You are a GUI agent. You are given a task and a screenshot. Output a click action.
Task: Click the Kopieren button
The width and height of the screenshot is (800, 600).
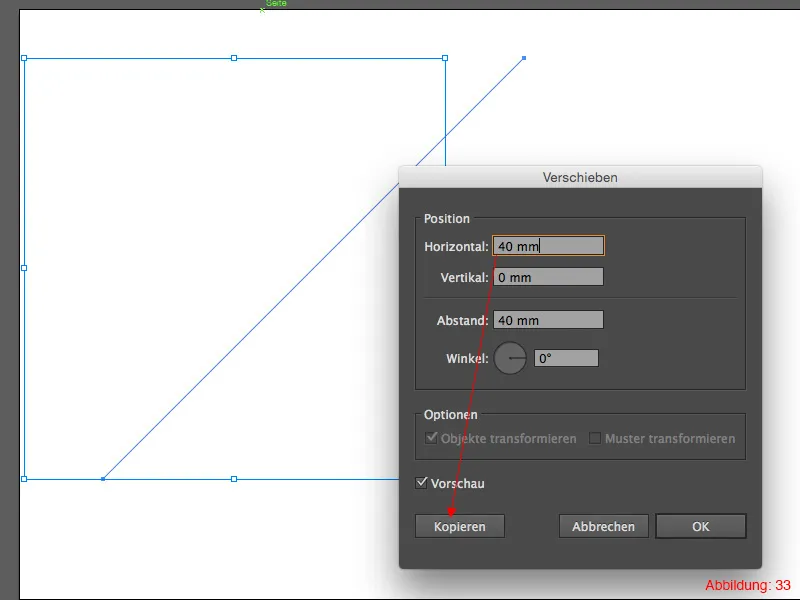460,526
